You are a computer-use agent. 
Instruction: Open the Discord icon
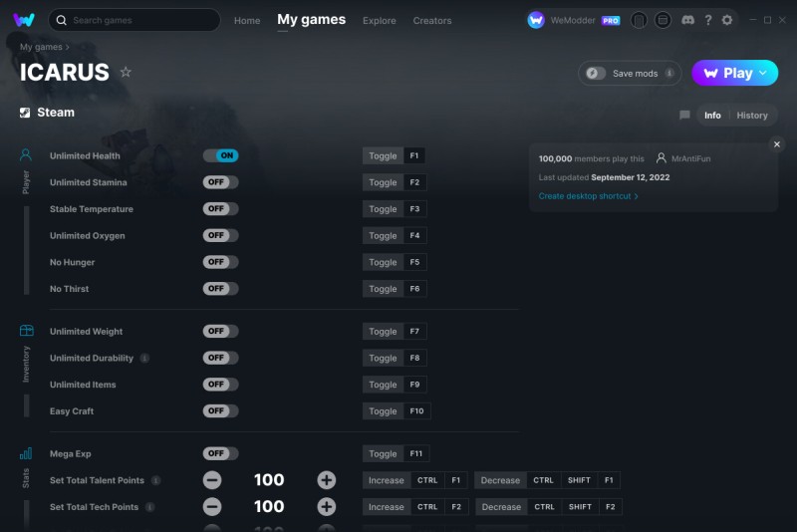tap(687, 20)
